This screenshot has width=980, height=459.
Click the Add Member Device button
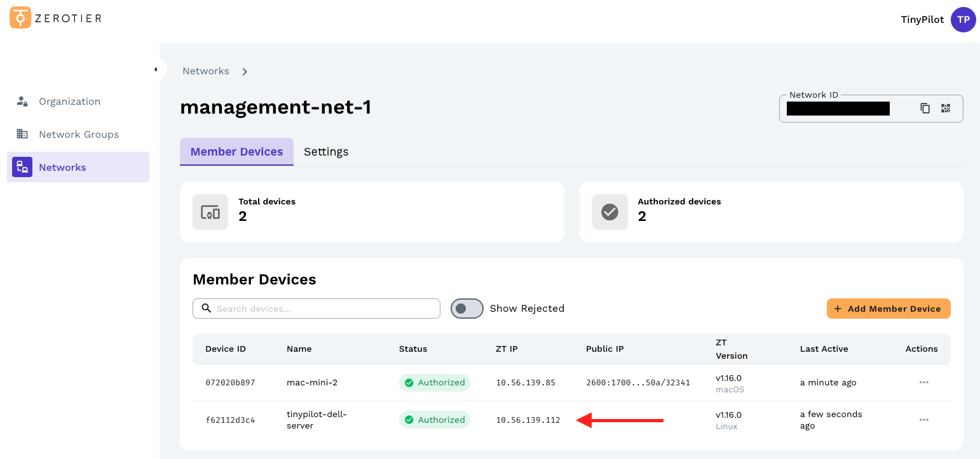tap(888, 309)
